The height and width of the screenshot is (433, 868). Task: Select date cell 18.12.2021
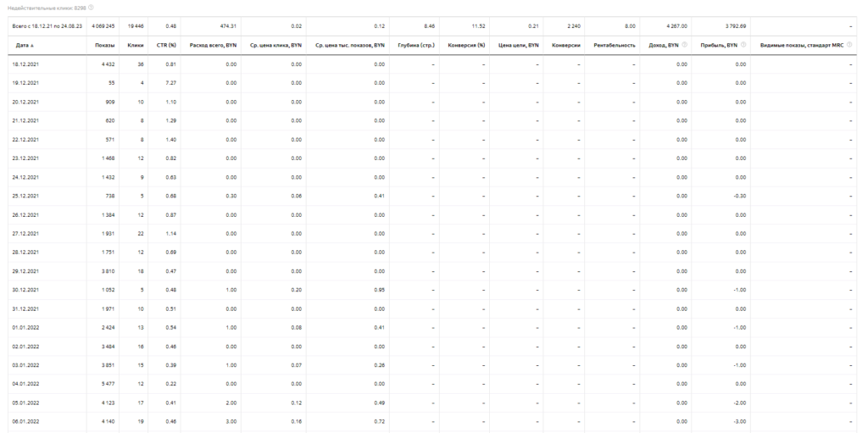25,64
